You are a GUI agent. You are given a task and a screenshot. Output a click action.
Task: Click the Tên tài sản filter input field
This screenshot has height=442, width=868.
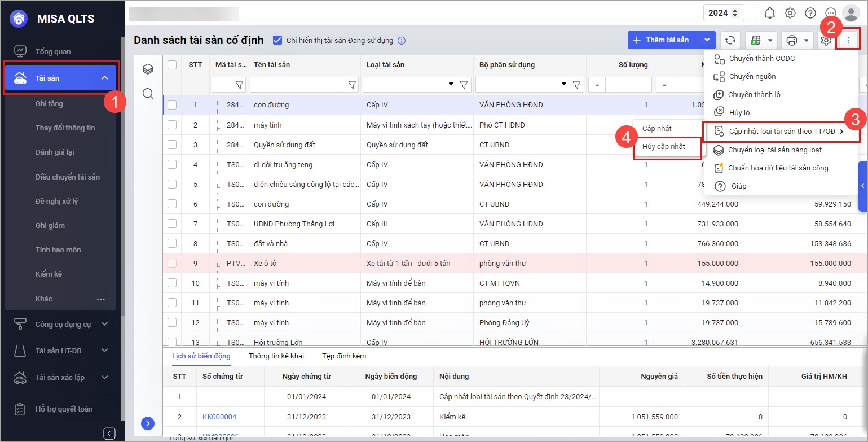(297, 85)
